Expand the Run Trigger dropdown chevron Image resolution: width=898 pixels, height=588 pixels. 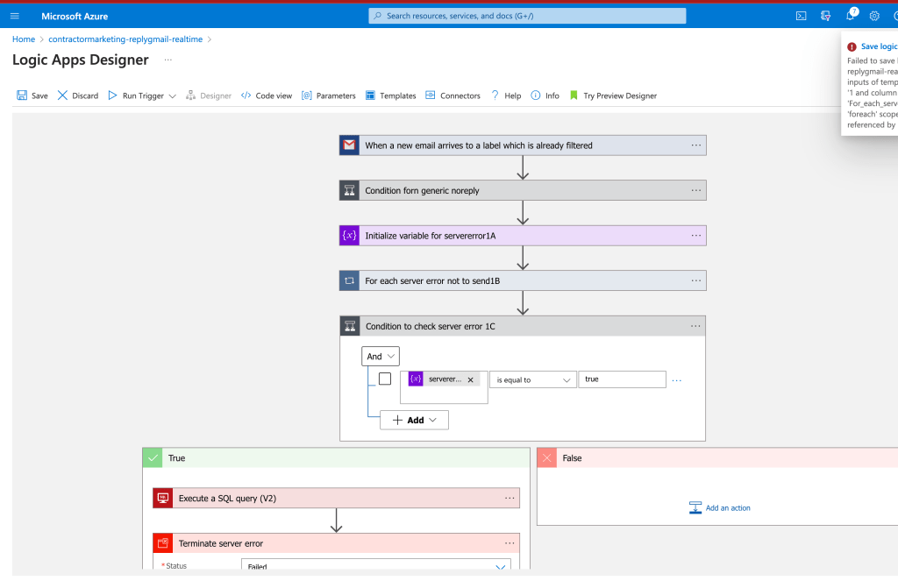[x=173, y=96]
